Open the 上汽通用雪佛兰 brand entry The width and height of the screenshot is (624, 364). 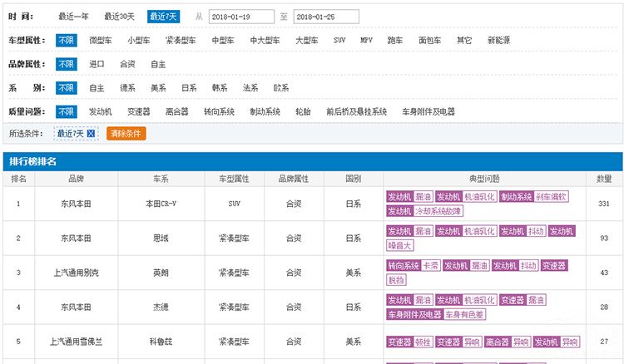pos(77,342)
